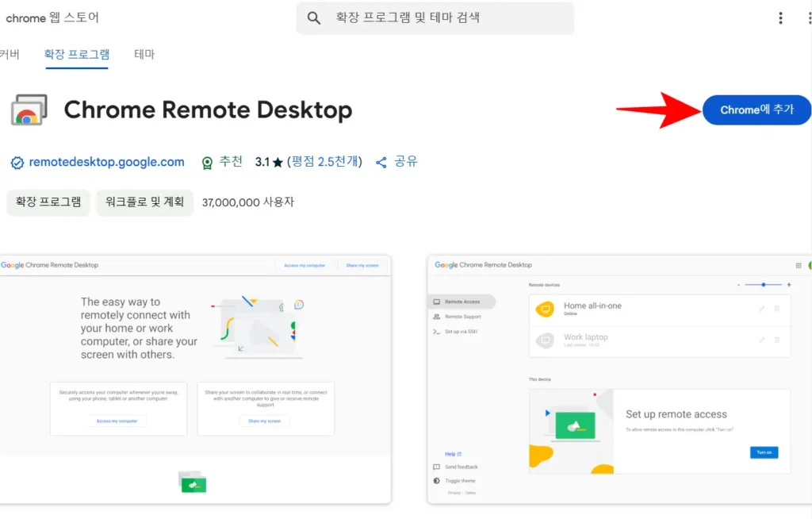Viewport: 812px width, 519px height.
Task: Switch to the 확장 프로그램 navigation tab
Action: (77, 54)
